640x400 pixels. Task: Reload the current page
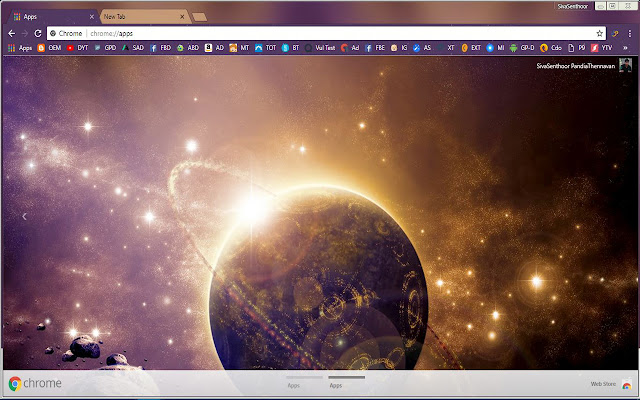(x=38, y=33)
